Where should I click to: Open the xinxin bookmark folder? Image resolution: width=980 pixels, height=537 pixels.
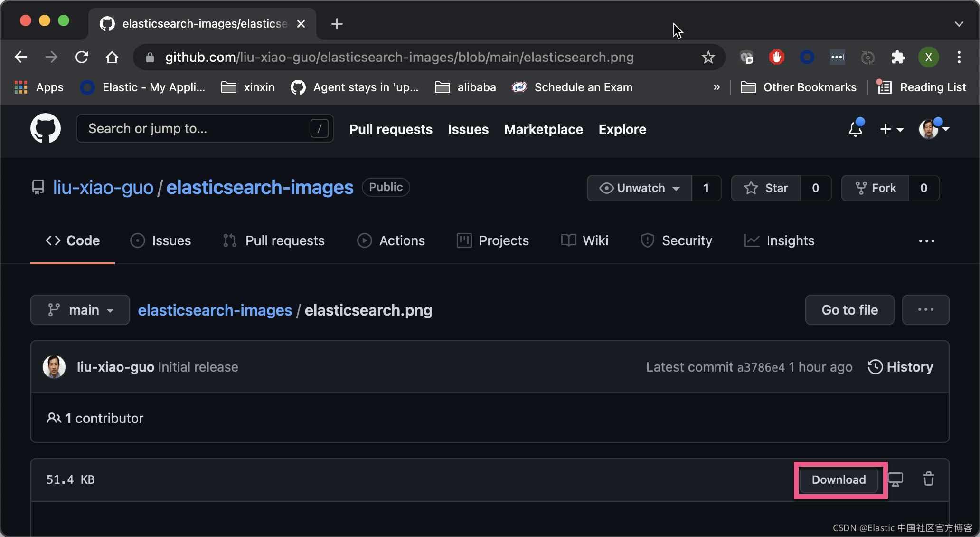(x=248, y=87)
